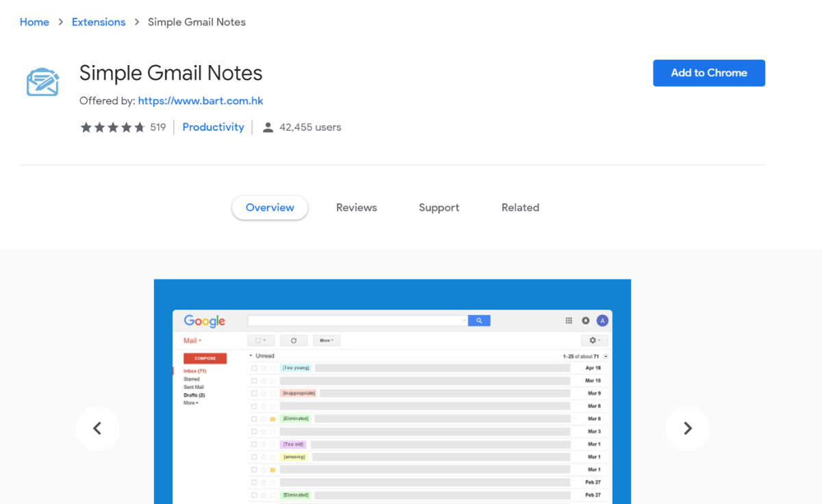Click the yellow note icon beside [Eliminated]
The width and height of the screenshot is (822, 504).
point(272,418)
